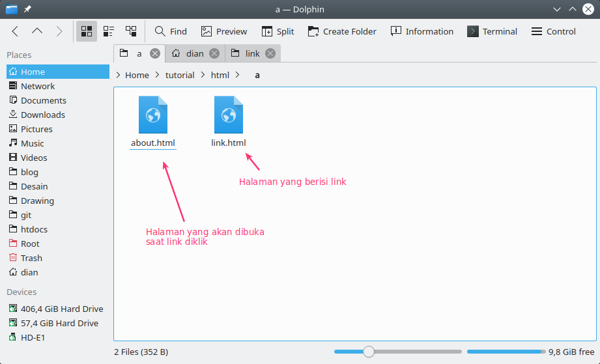Switch to the 'dian' tab

tap(195, 53)
